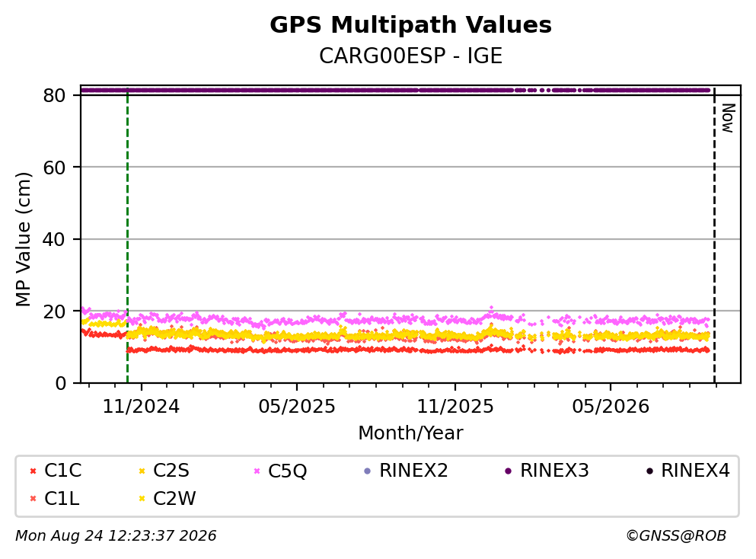Click the C2S orange legend marker

[142, 471]
